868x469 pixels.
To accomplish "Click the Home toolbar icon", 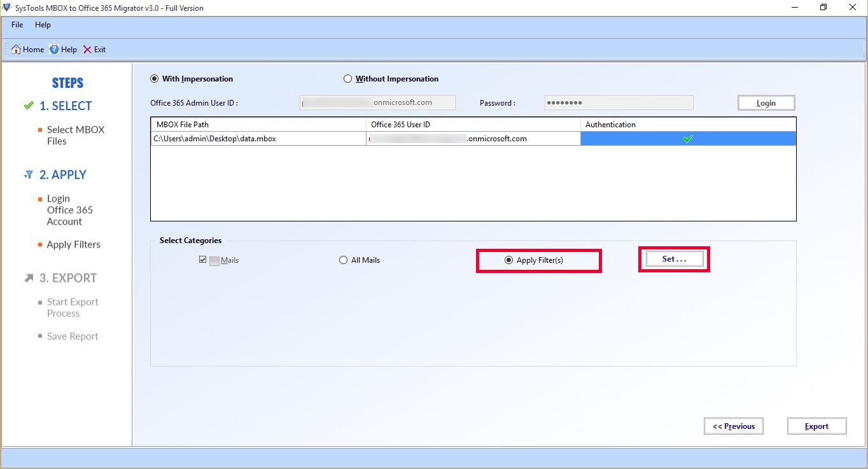I will 17,50.
